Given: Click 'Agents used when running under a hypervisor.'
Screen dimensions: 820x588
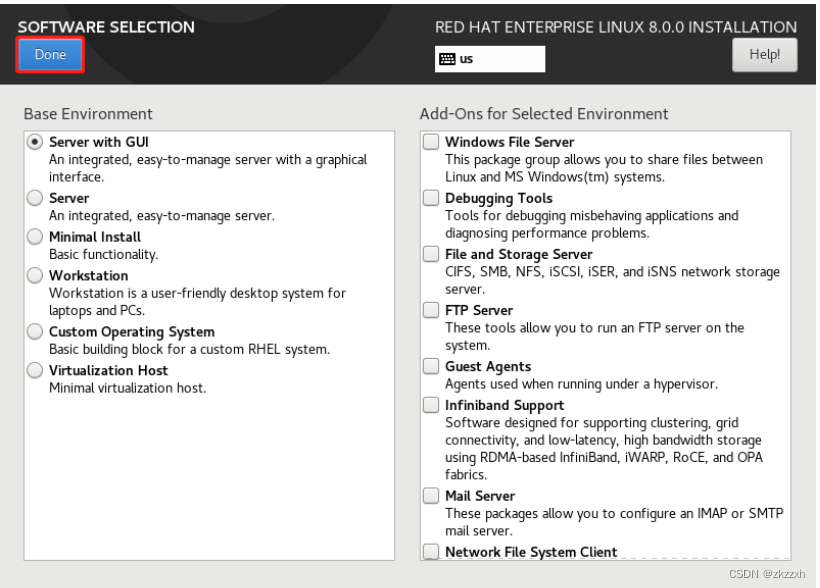Looking at the screenshot, I should 582,384.
